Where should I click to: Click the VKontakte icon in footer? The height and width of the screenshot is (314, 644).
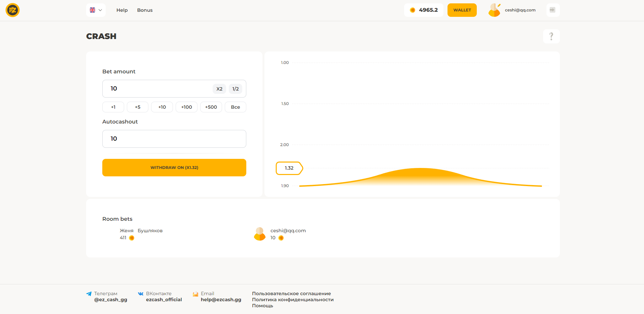(141, 294)
